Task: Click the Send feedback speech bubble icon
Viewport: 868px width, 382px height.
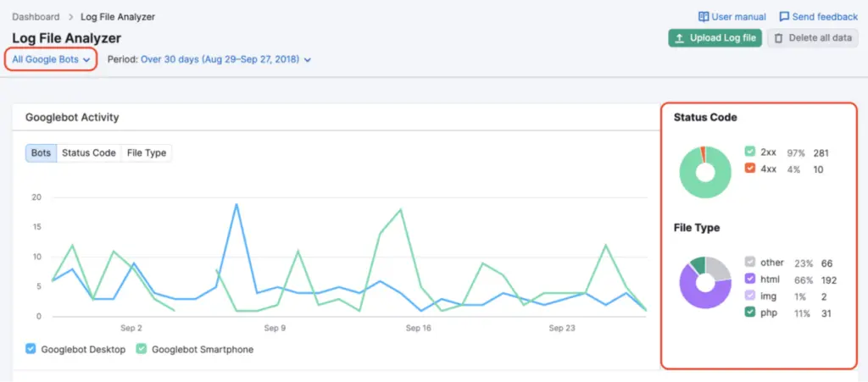Action: click(784, 17)
